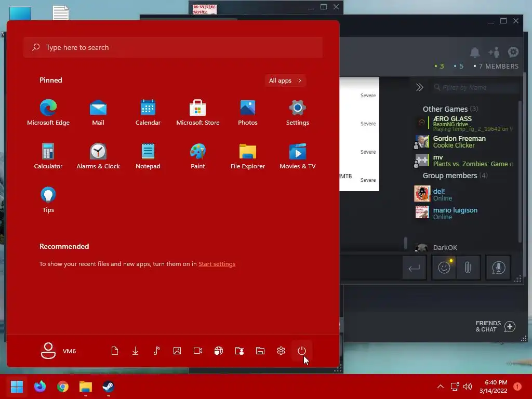This screenshot has width=532, height=399.
Task: Collapse the Group members section
Action: [x=455, y=176]
